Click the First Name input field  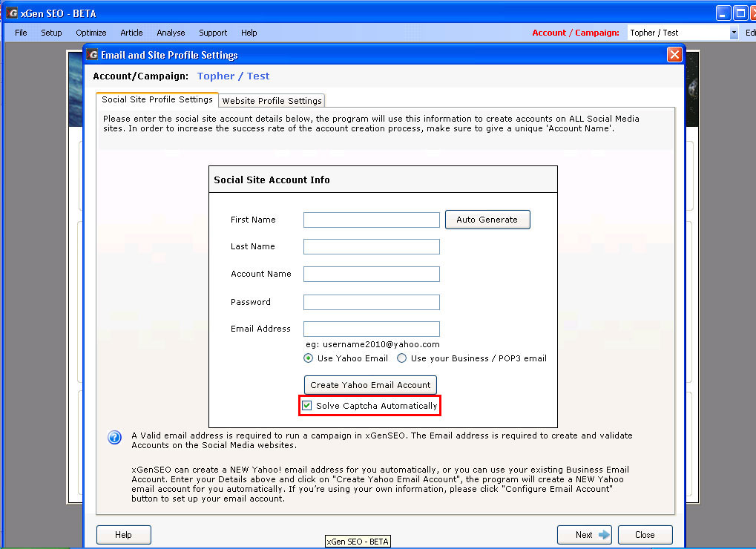pos(371,220)
